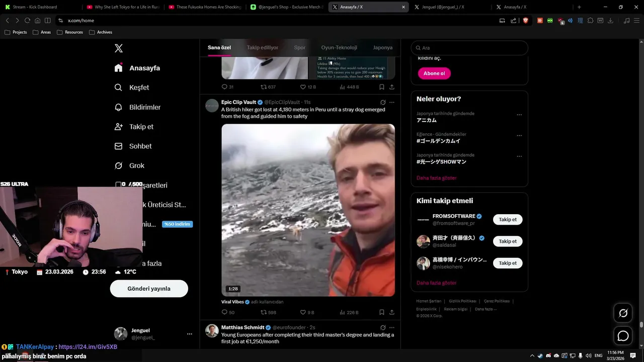Image resolution: width=644 pixels, height=362 pixels.
Task: Open Epic Clip Vault profile name
Action: (238, 102)
